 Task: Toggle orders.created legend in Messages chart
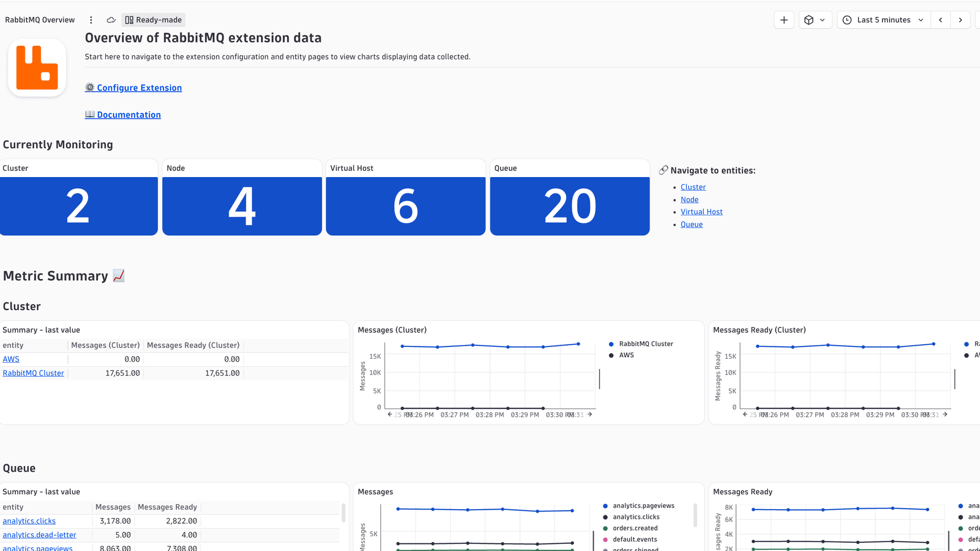pyautogui.click(x=630, y=528)
